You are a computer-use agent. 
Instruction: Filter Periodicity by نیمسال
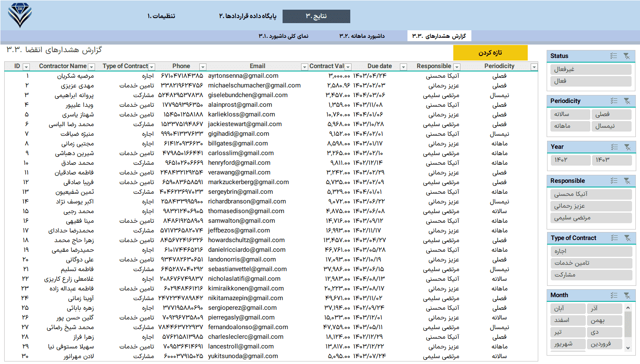click(x=611, y=126)
